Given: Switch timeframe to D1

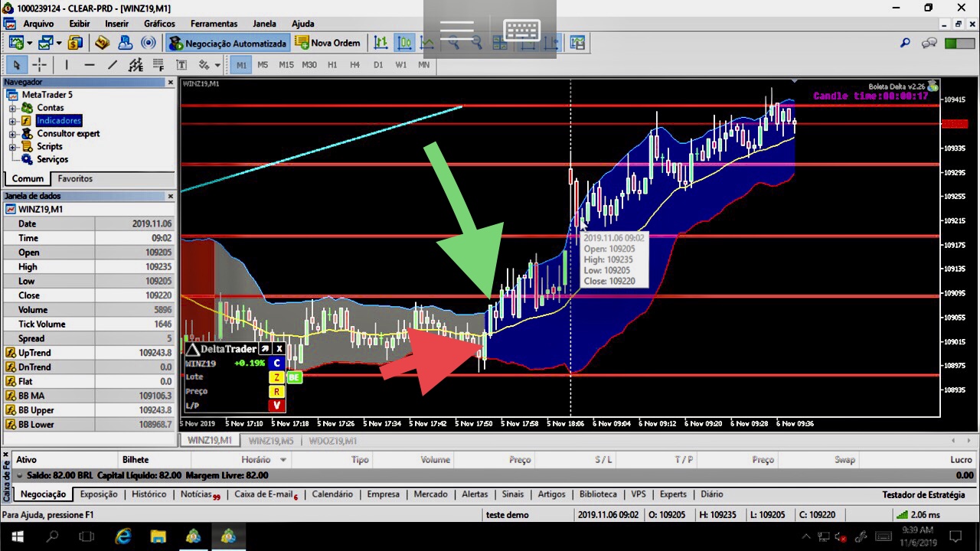Looking at the screenshot, I should point(378,65).
